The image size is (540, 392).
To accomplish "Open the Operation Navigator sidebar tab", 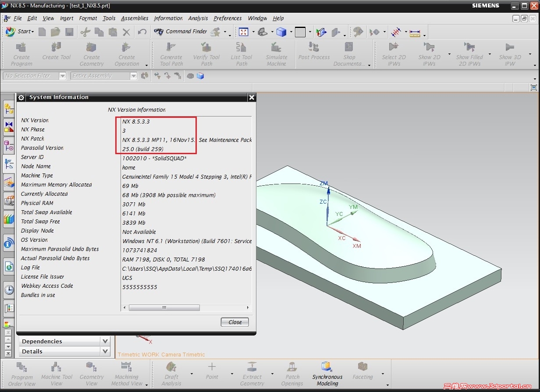I will tap(9, 164).
